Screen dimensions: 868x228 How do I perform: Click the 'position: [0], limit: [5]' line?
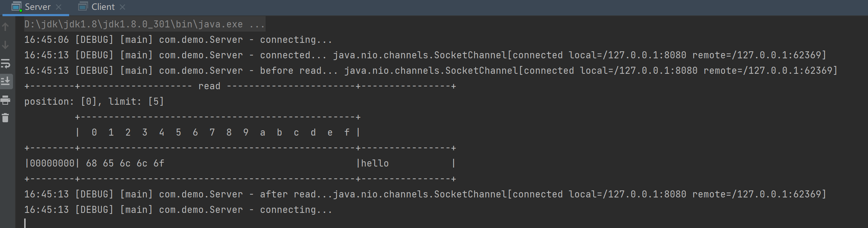click(94, 102)
